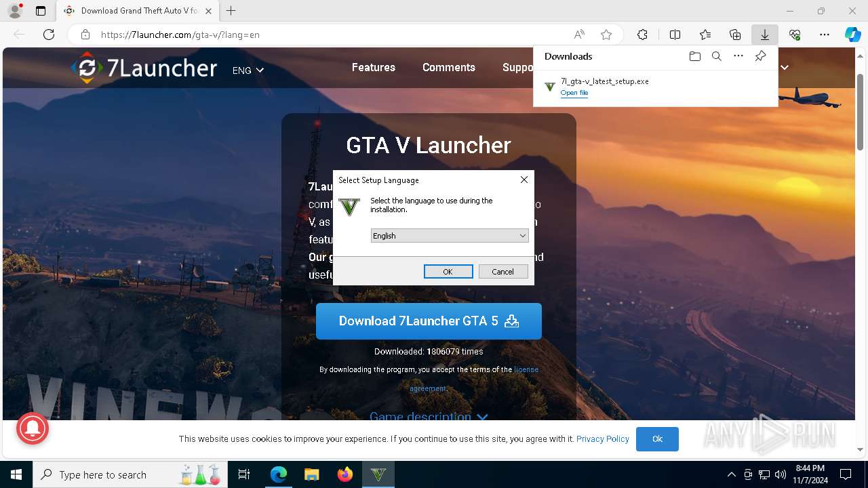
Task: Open the clock and date flyout
Action: [x=810, y=474]
